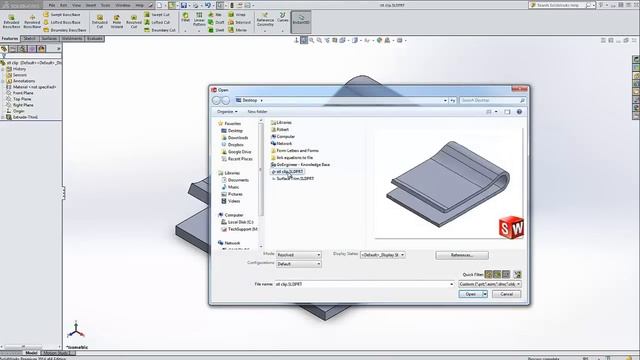
Task: Toggle Quick Filter assemblies button
Action: pos(497,274)
